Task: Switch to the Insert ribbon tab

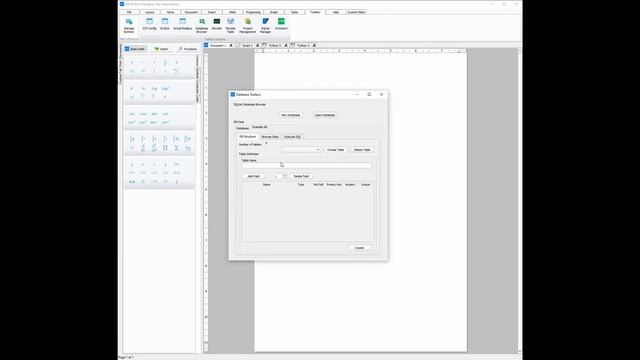Action: [212, 12]
